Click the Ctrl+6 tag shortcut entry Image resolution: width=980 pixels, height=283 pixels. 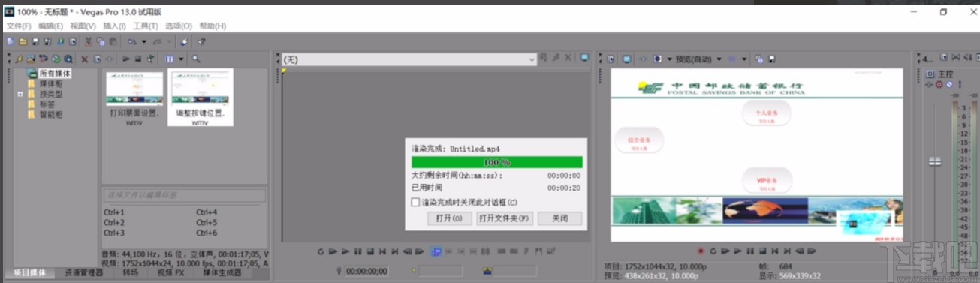(x=207, y=233)
